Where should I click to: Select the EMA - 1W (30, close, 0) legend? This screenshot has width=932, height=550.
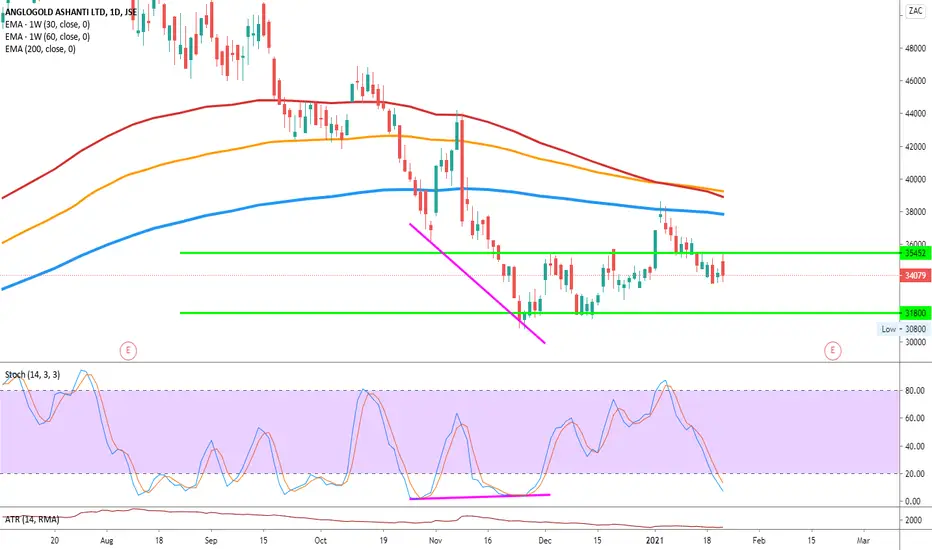point(48,24)
